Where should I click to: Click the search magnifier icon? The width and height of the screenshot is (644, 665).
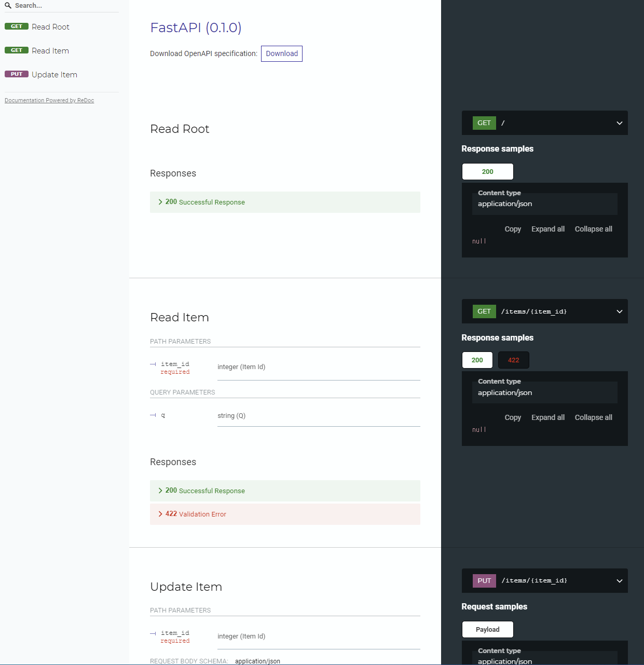[8, 6]
